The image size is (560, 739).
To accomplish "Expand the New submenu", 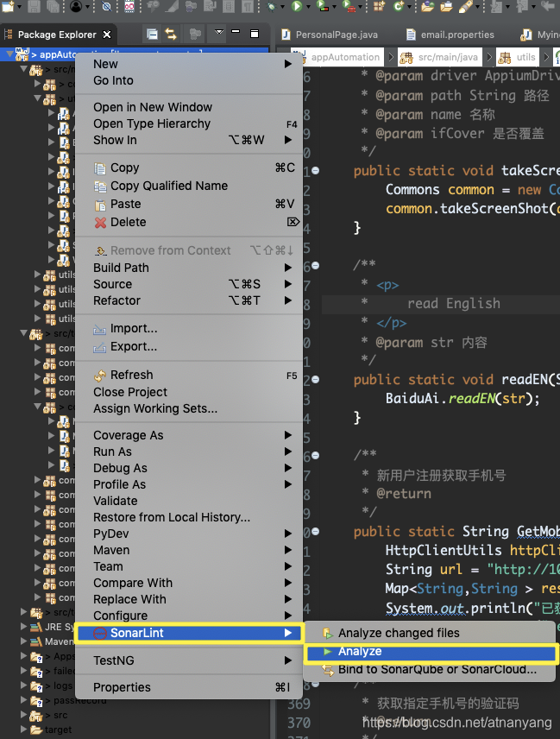I will point(189,64).
